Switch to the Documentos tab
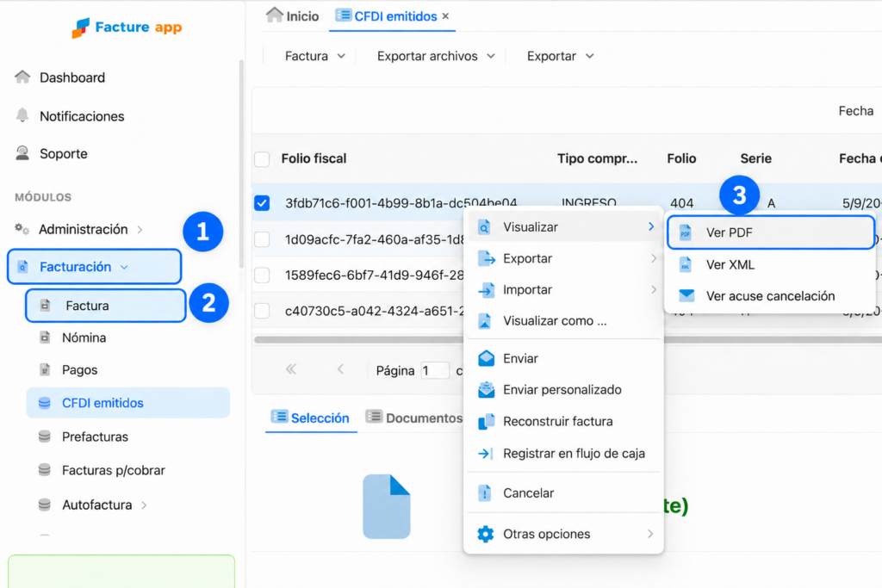This screenshot has height=588, width=882. (414, 418)
